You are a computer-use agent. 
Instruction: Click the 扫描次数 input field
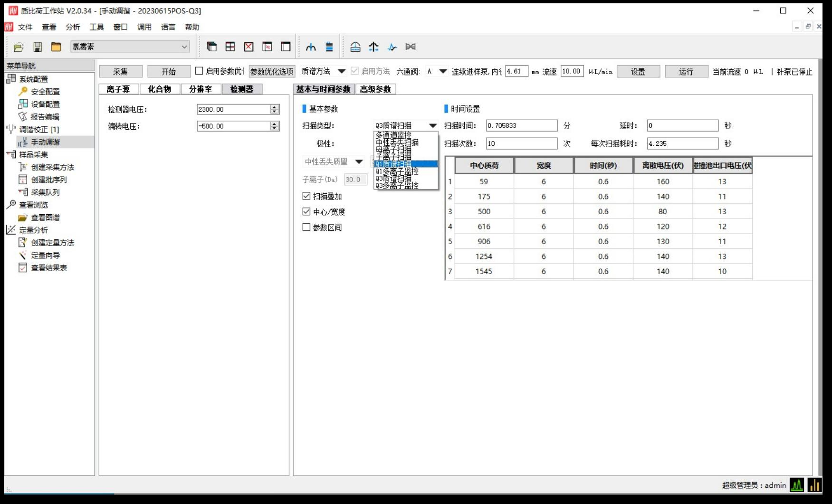pos(521,143)
